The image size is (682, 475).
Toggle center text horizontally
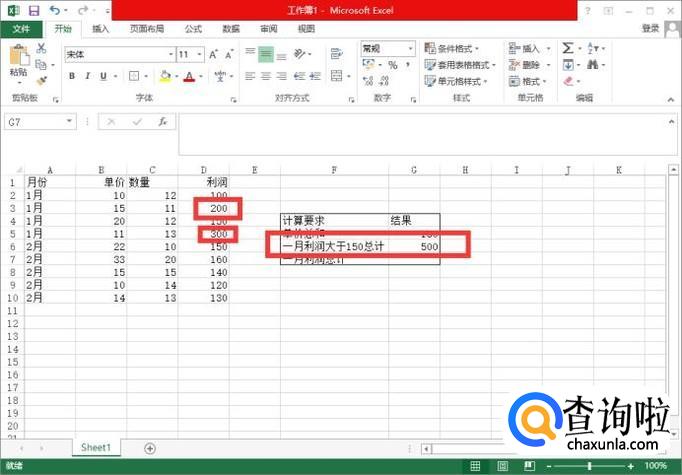(x=266, y=76)
